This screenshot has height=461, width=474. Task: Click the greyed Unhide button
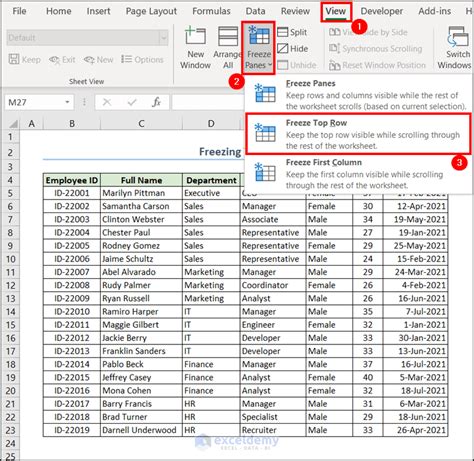(x=297, y=65)
